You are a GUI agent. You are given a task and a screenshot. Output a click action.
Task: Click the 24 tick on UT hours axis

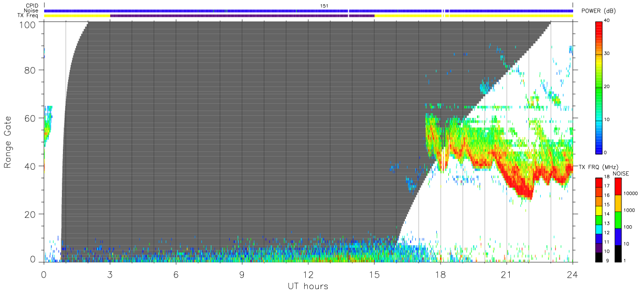[x=572, y=274]
